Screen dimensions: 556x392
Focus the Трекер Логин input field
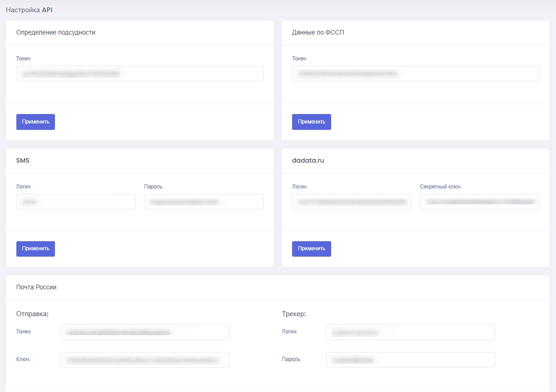coord(410,332)
